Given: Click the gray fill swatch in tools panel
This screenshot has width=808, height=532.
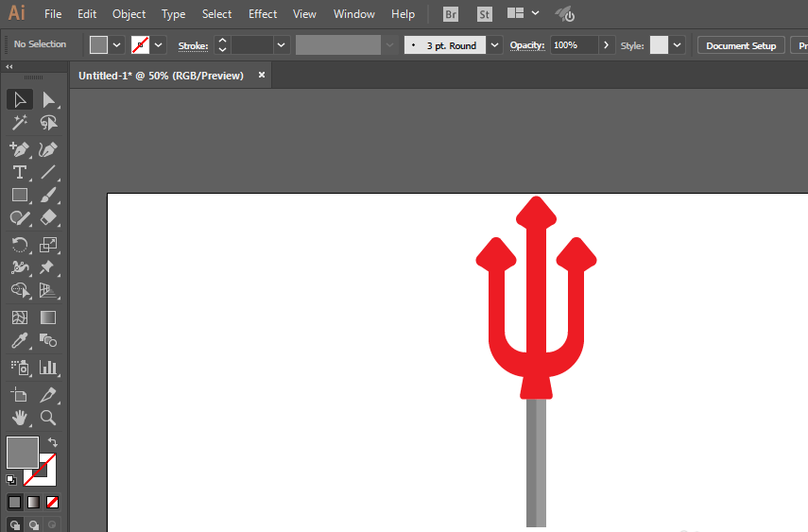Looking at the screenshot, I should point(22,452).
